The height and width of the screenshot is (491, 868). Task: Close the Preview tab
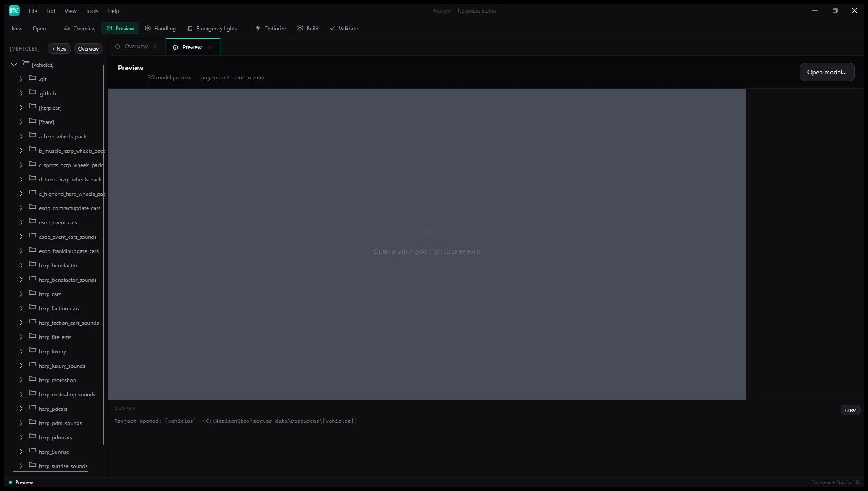click(209, 47)
